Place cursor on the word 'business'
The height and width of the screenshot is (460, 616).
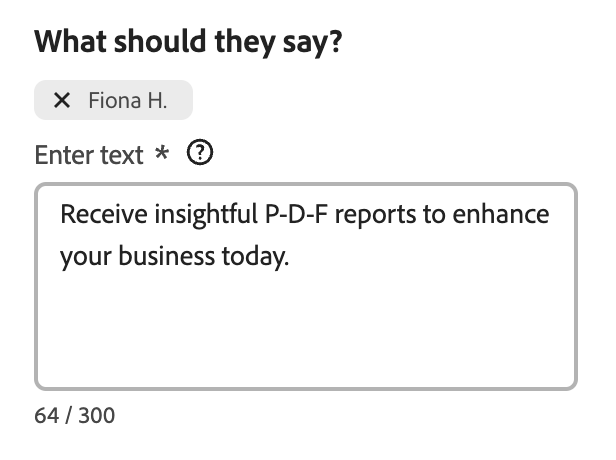point(164,256)
